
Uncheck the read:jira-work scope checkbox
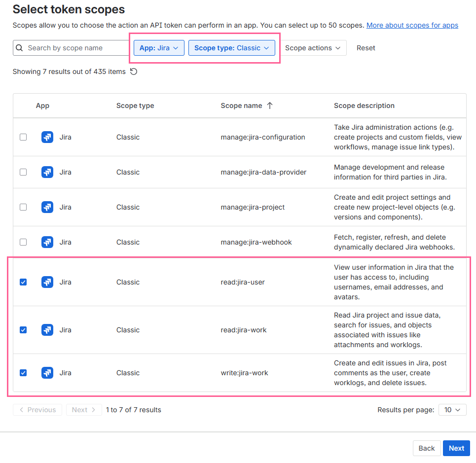click(23, 330)
